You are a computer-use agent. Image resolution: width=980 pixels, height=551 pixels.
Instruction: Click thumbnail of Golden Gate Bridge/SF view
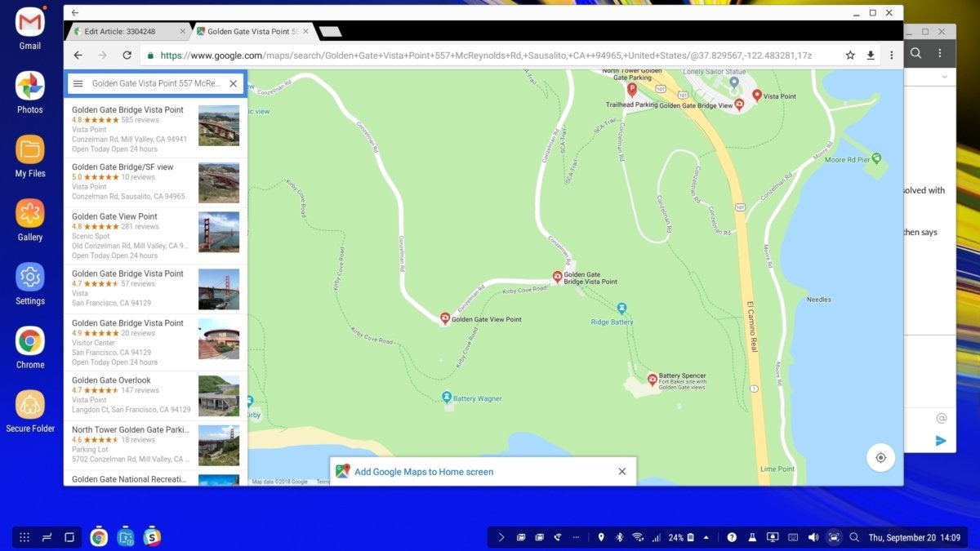point(219,183)
